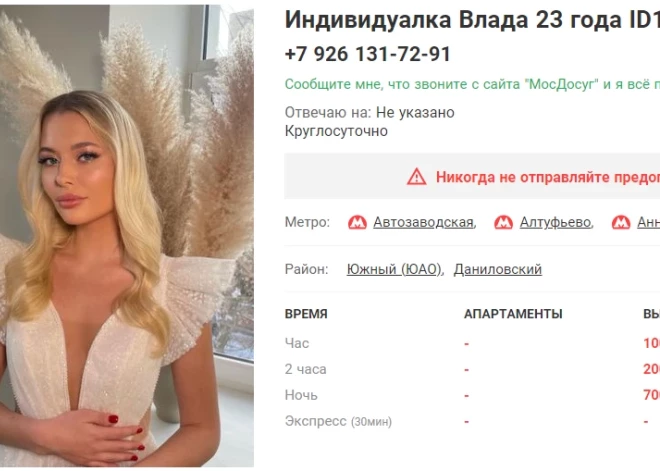Click the Круглосуточно availability text

(x=336, y=131)
